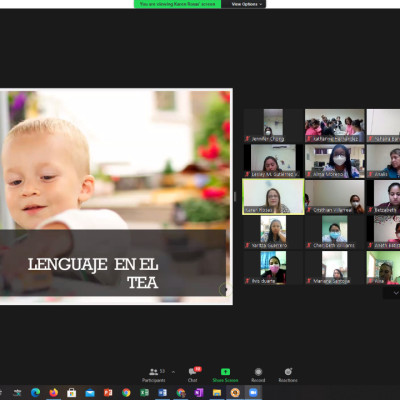Show more participants with the down arrow
400x400 pixels.
pyautogui.click(x=396, y=293)
